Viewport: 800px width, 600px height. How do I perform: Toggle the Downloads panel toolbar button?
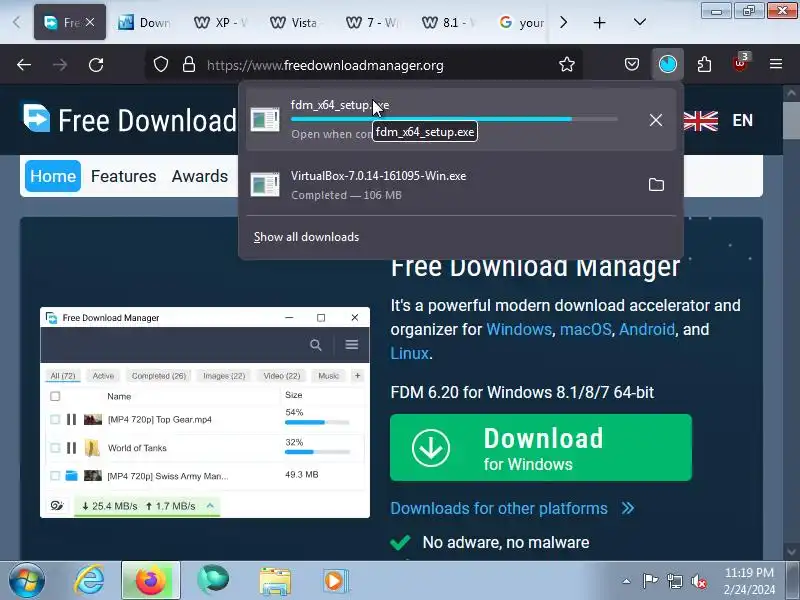click(667, 64)
